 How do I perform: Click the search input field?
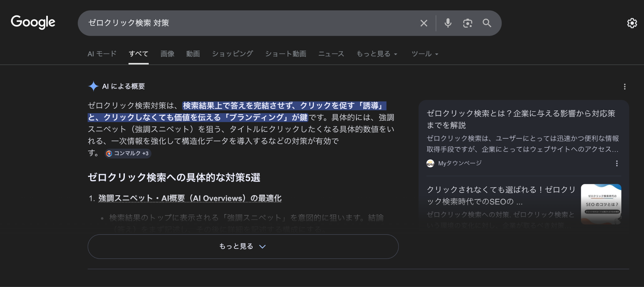(245, 23)
